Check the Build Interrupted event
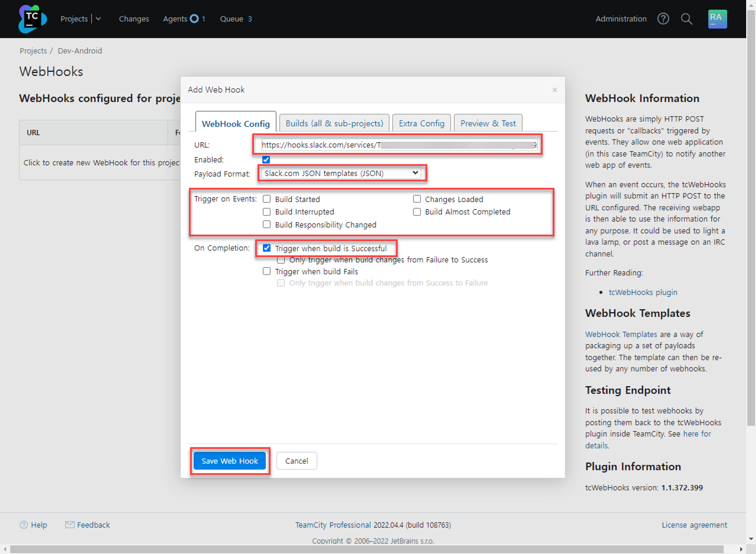This screenshot has height=554, width=756. tap(267, 212)
